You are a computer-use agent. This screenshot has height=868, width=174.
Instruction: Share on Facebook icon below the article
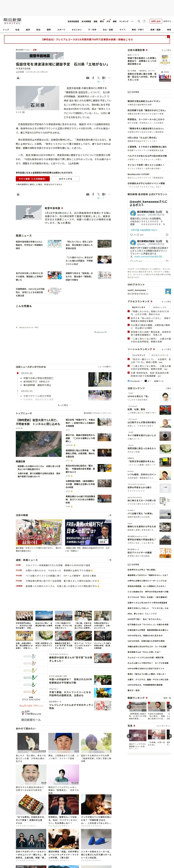(x=93, y=194)
